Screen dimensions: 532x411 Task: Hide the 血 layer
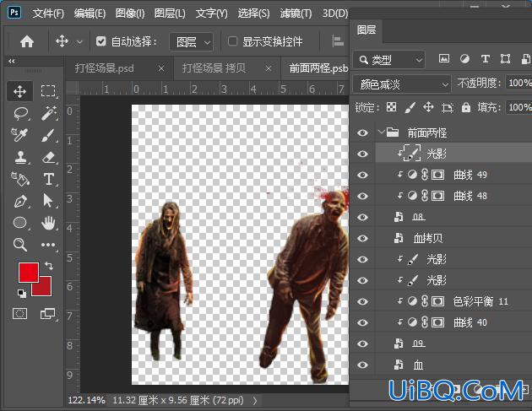pyautogui.click(x=362, y=365)
